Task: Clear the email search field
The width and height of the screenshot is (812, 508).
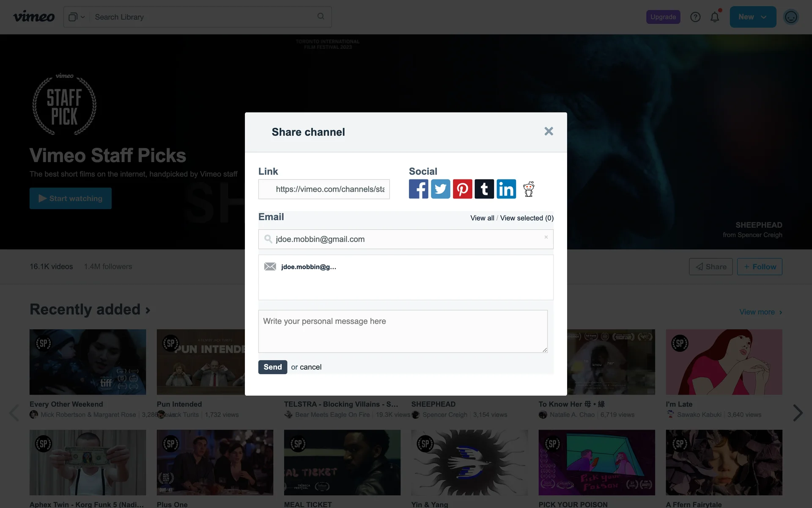Action: pos(546,237)
